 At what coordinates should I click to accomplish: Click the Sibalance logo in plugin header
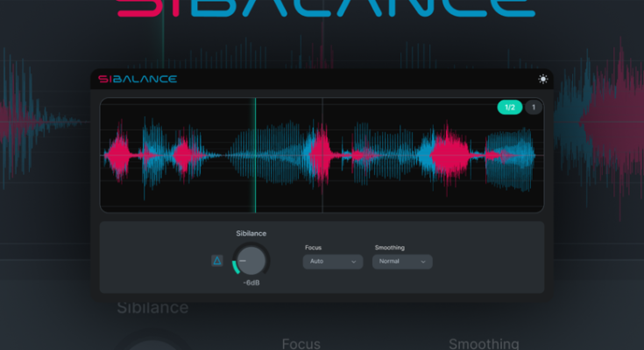(x=138, y=79)
